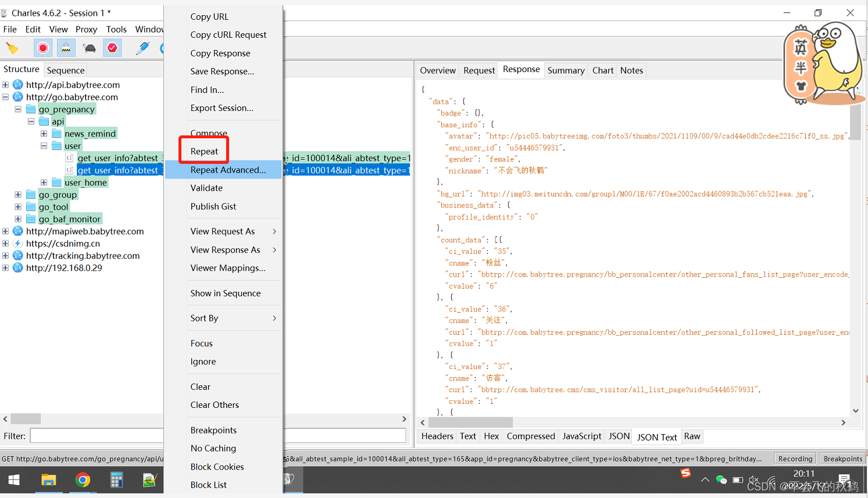Click the Sogou input method tray icon

point(686,474)
